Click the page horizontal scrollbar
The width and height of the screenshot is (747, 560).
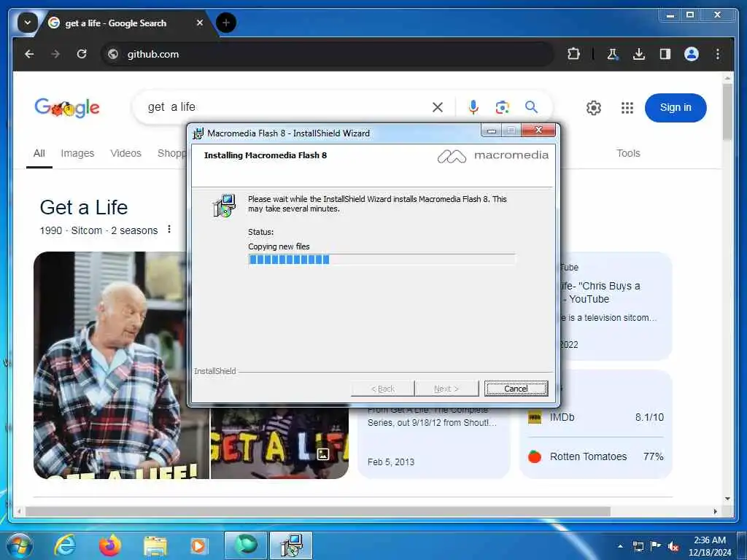click(318, 511)
